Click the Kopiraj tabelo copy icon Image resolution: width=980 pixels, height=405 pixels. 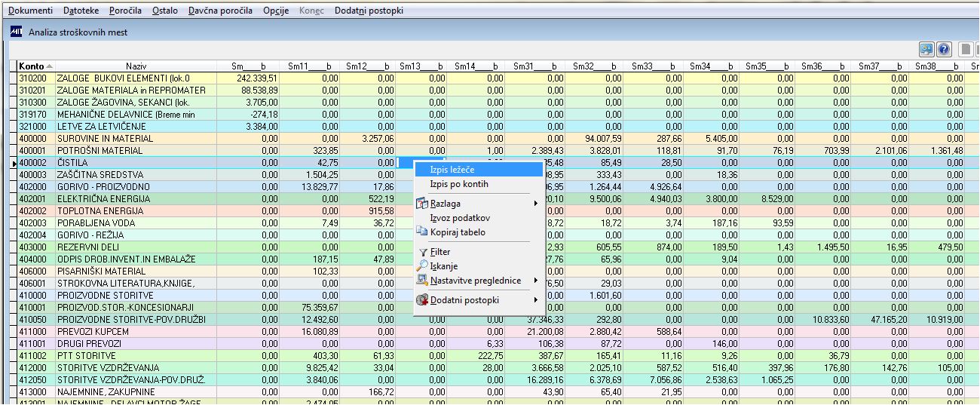click(x=422, y=232)
